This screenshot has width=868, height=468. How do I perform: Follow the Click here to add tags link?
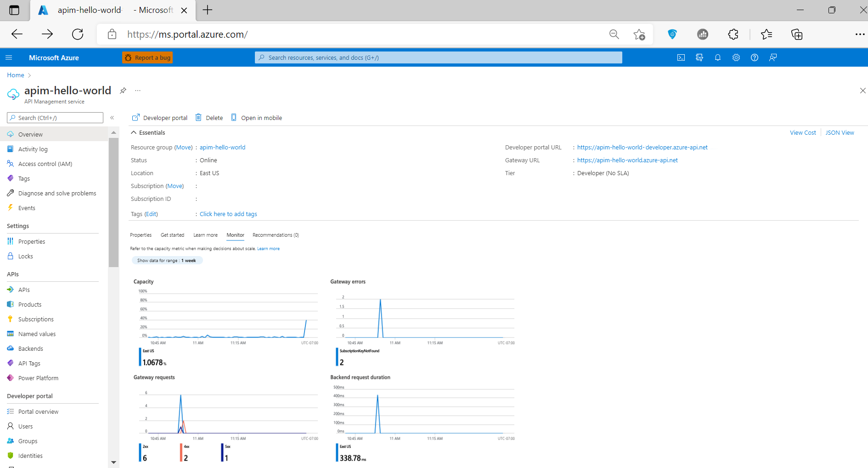[228, 214]
